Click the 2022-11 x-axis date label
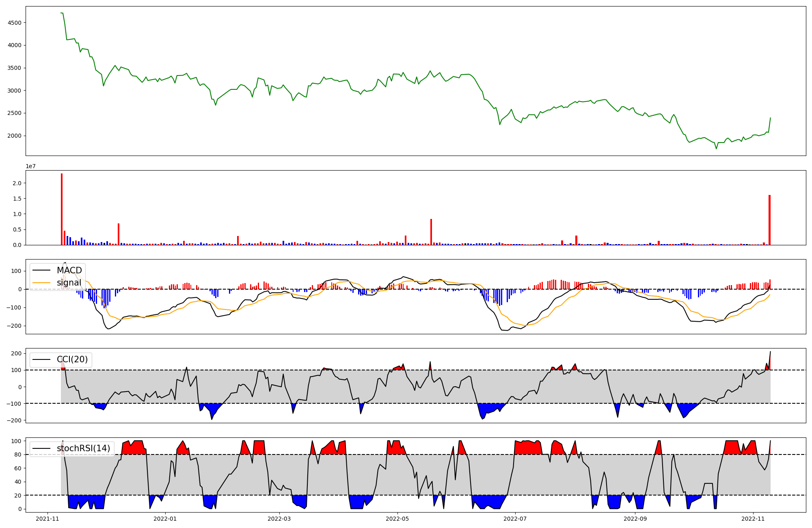 click(753, 519)
